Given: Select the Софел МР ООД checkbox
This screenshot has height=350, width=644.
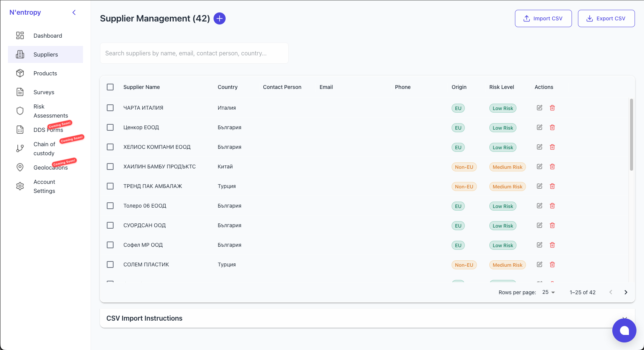Looking at the screenshot, I should pyautogui.click(x=110, y=245).
